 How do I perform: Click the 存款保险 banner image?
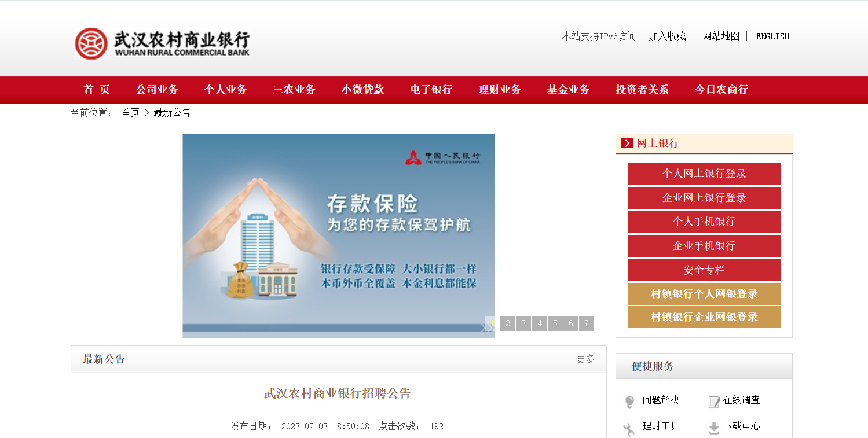pyautogui.click(x=339, y=235)
